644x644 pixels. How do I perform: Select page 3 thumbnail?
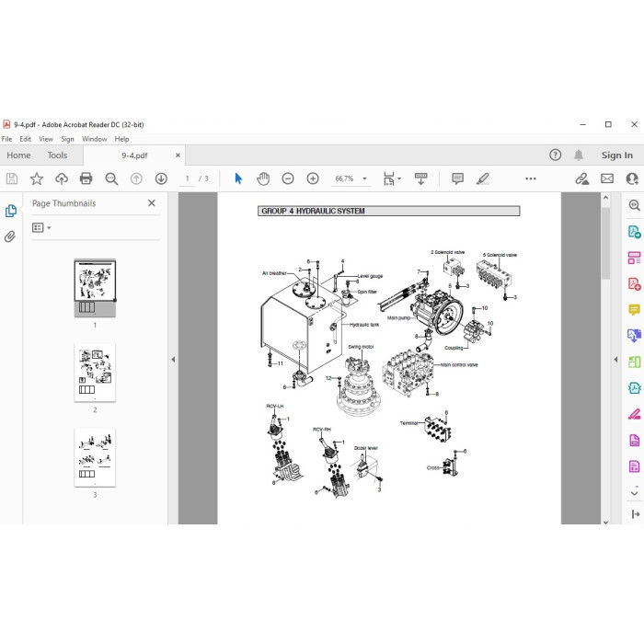point(95,457)
